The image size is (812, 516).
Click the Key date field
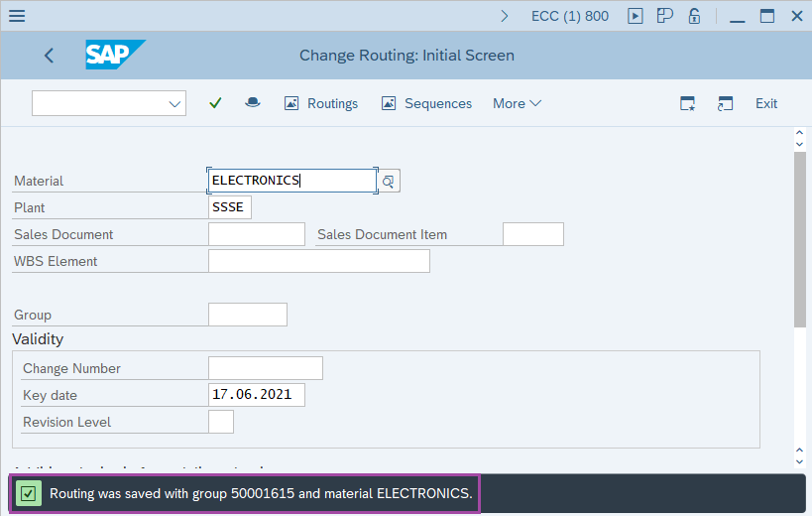(257, 395)
